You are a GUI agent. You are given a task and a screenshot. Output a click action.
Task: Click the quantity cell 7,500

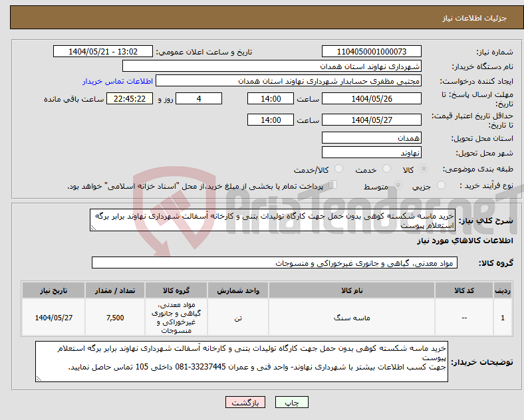click(115, 318)
